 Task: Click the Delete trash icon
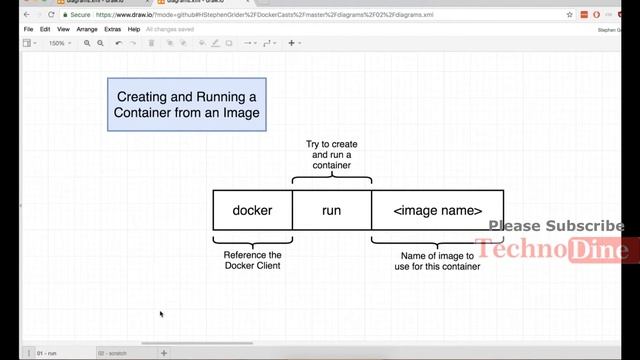point(151,43)
